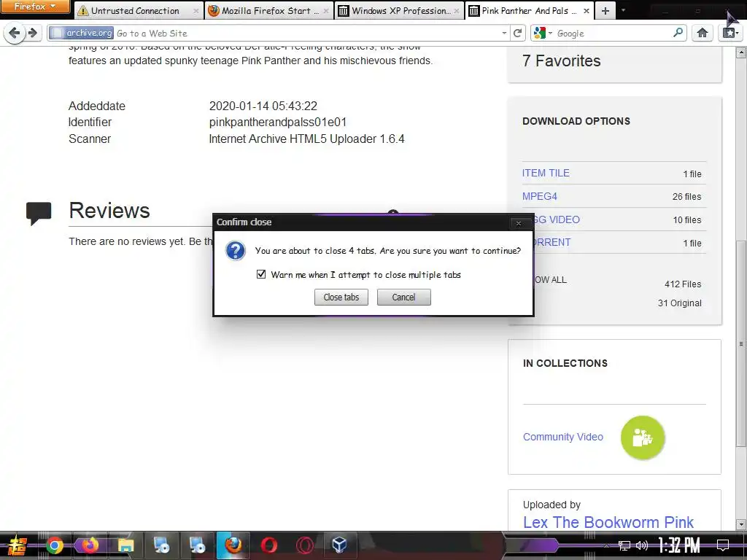
Task: Go to the Firefox home page
Action: coord(703,33)
